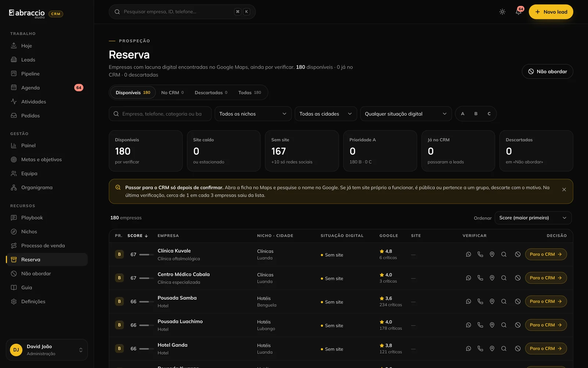The image size is (588, 368).
Task: Click the search icon for Centro Médico Cabala
Action: (504, 278)
